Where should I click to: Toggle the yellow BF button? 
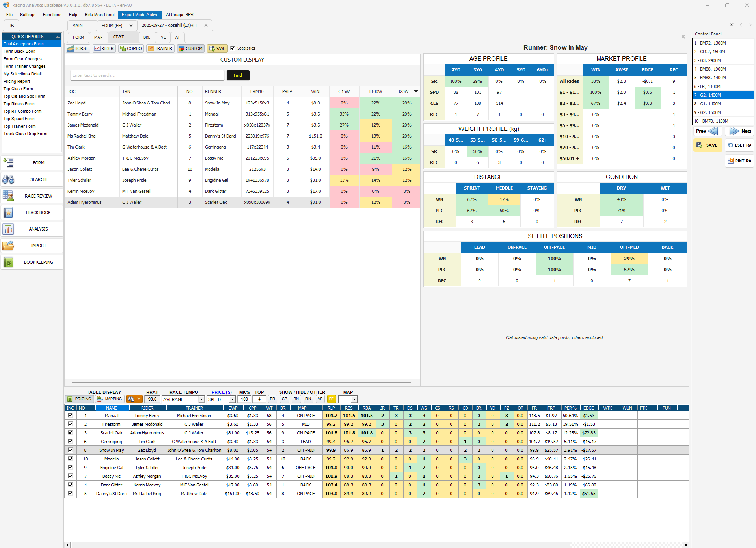pos(331,399)
